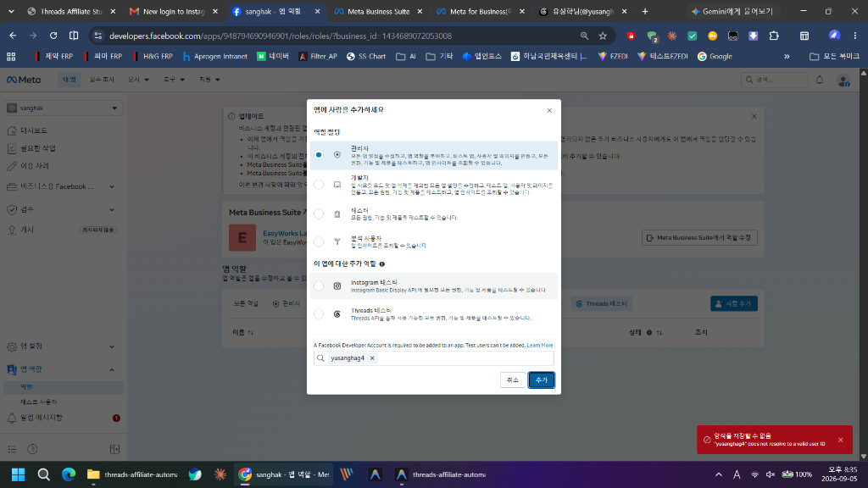Click the 사람 추가 button behind the dialog
The image size is (868, 488).
[x=734, y=304]
